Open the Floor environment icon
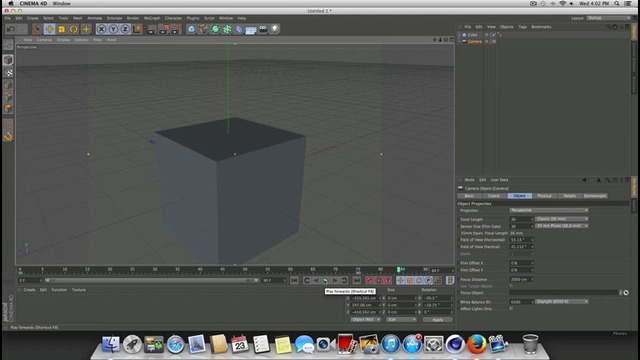 [251, 29]
